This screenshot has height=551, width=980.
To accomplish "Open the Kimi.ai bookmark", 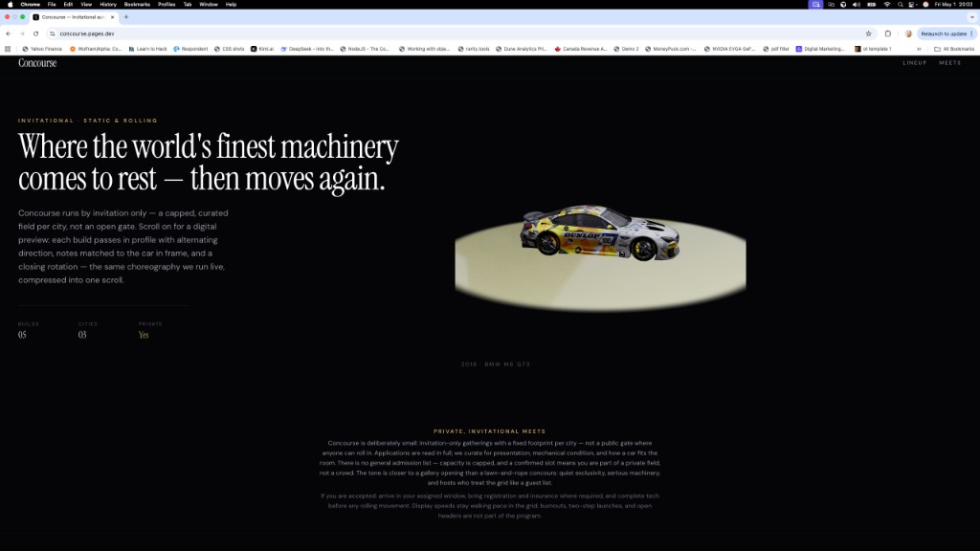I will pos(262,49).
